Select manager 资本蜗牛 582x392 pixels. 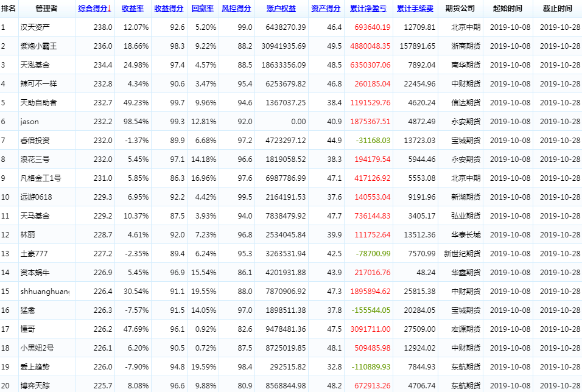35,273
